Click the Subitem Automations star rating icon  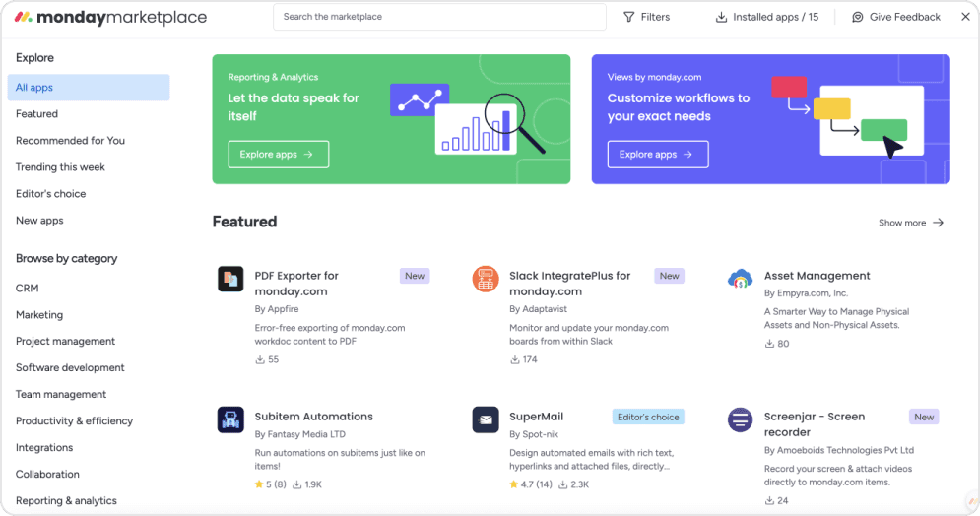tap(259, 484)
